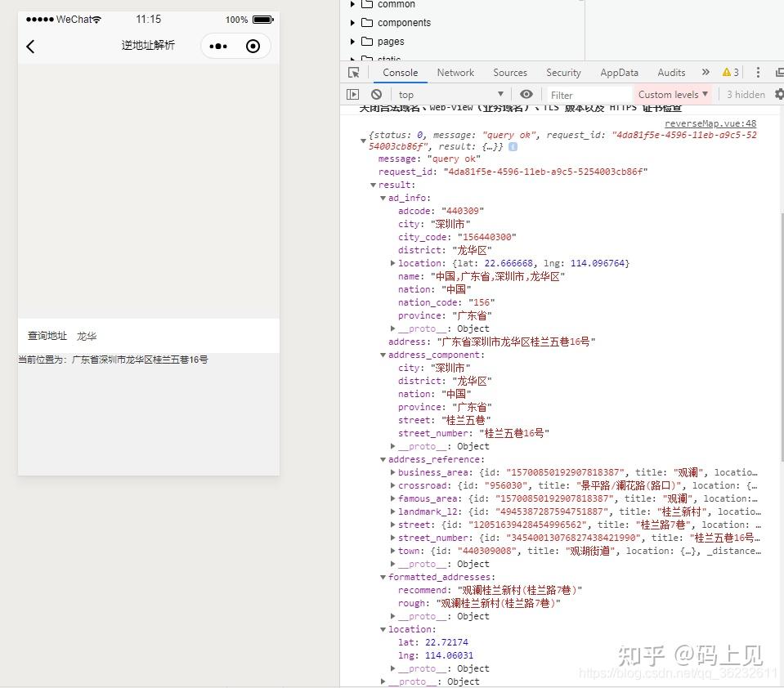
Task: Switch to the AppData tab
Action: point(619,72)
